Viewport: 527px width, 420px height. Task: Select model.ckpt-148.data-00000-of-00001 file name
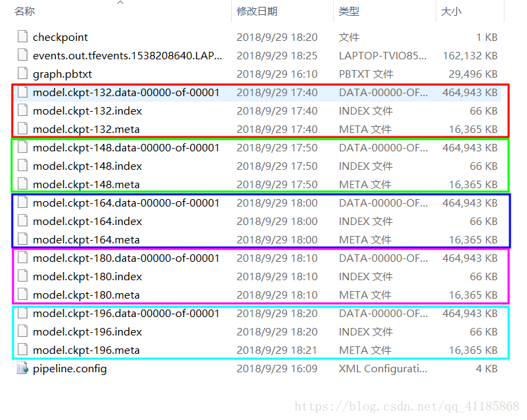coord(126,147)
